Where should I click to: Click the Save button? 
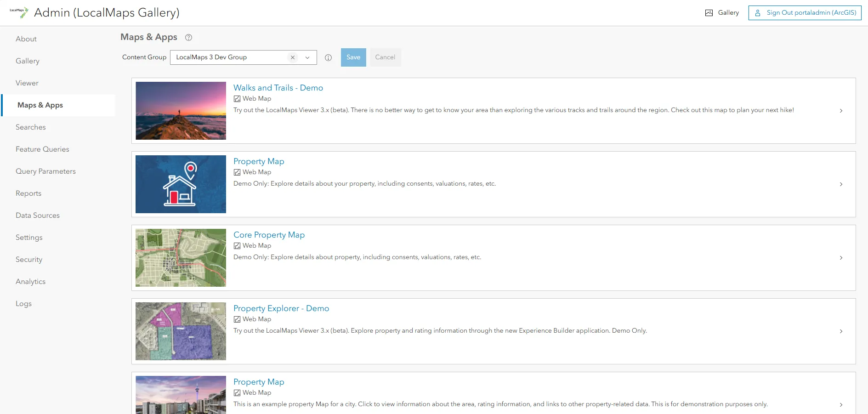pos(353,57)
